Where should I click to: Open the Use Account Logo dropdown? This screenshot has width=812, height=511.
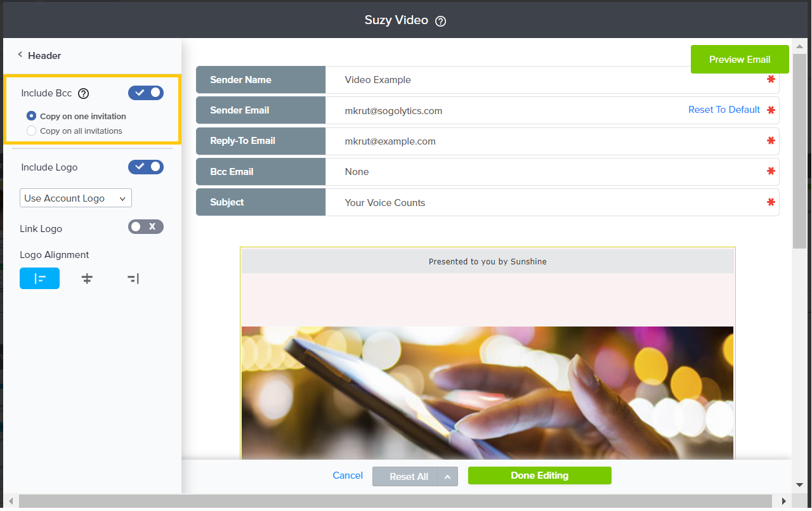click(x=75, y=198)
